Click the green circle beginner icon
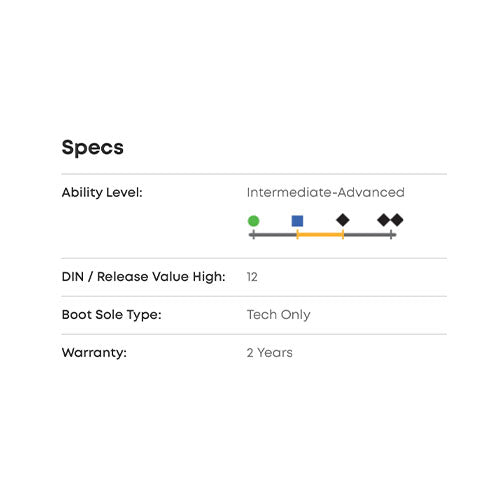Viewport: 500px width, 500px height. coord(253,221)
